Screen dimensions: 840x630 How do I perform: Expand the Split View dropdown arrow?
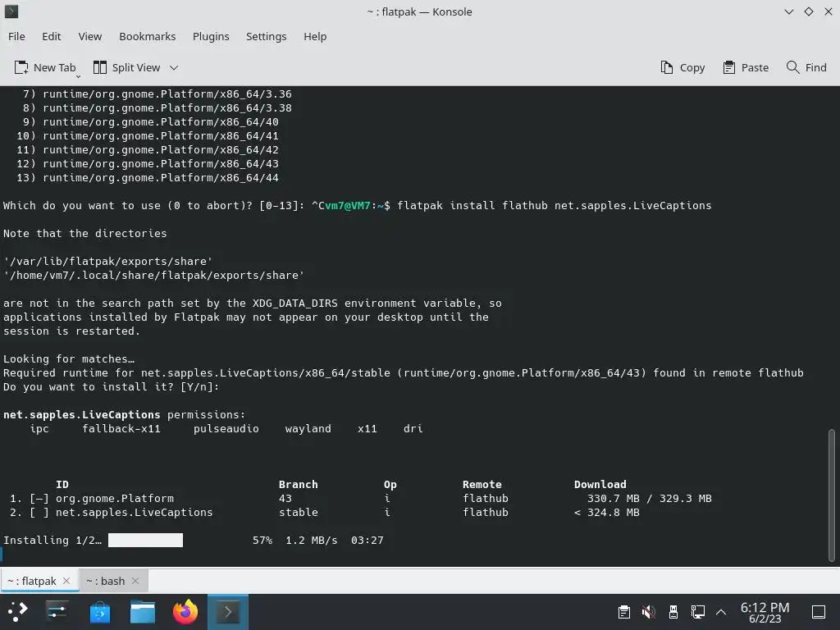[x=174, y=68]
